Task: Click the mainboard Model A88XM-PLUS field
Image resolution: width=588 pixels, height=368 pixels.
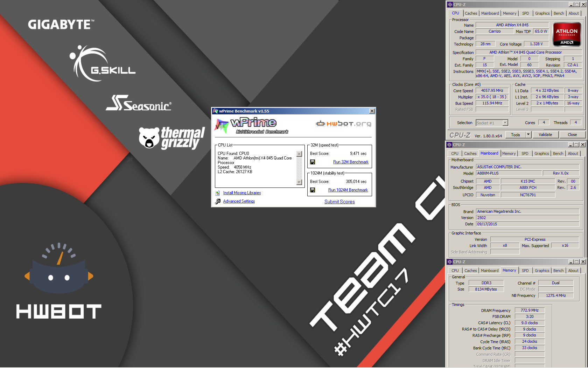Action: pyautogui.click(x=508, y=173)
